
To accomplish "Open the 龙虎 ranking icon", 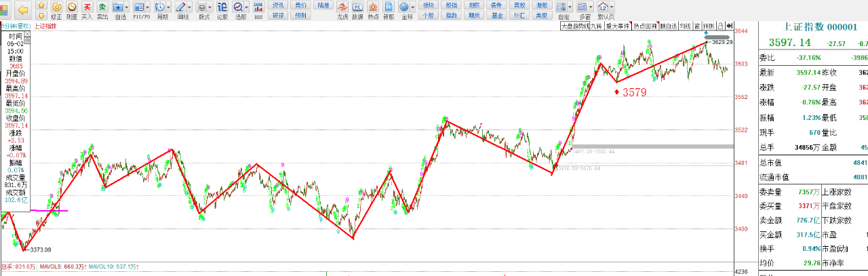I will pyautogui.click(x=342, y=9).
